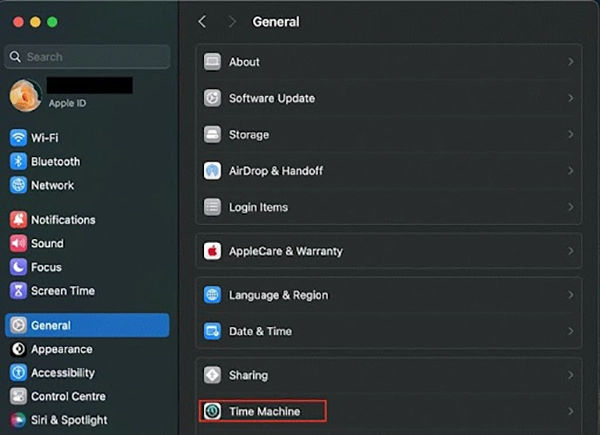Click the Screen Time hourglass icon
This screenshot has height=435, width=600.
pos(18,291)
